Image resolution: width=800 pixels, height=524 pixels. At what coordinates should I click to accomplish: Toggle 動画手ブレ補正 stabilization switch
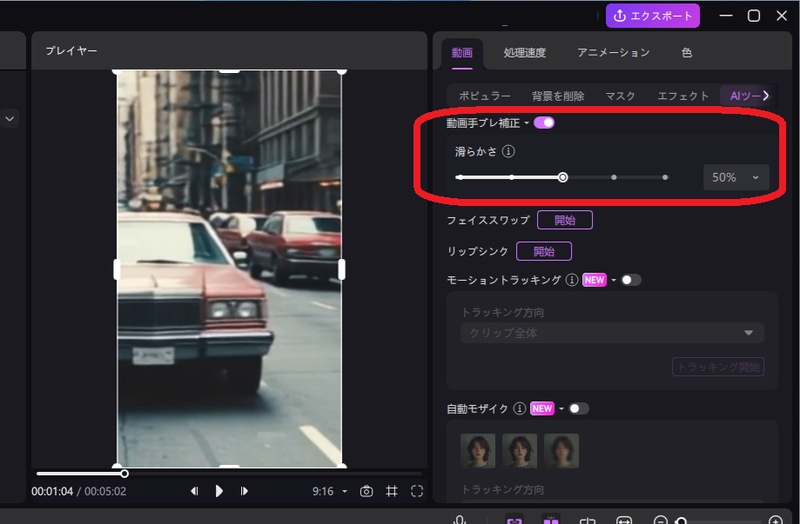[544, 123]
